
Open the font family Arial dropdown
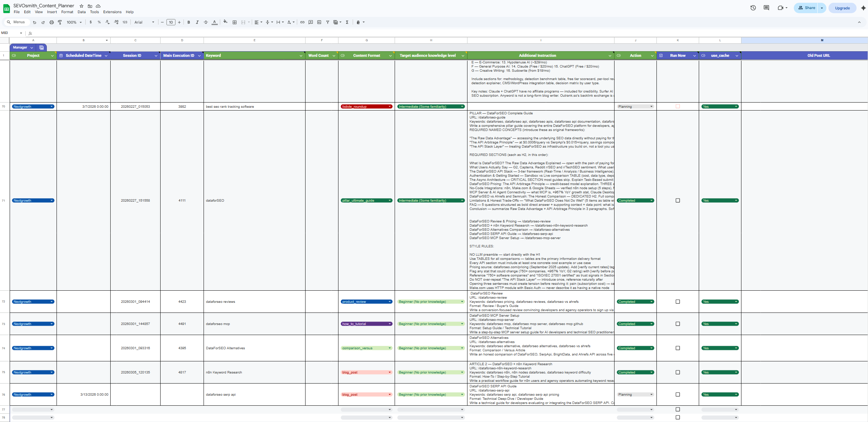pyautogui.click(x=144, y=22)
